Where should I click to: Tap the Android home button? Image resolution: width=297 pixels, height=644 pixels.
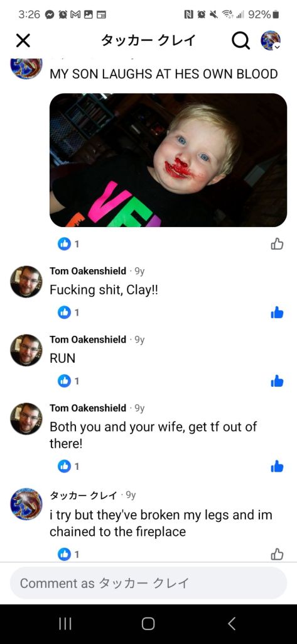point(148,624)
